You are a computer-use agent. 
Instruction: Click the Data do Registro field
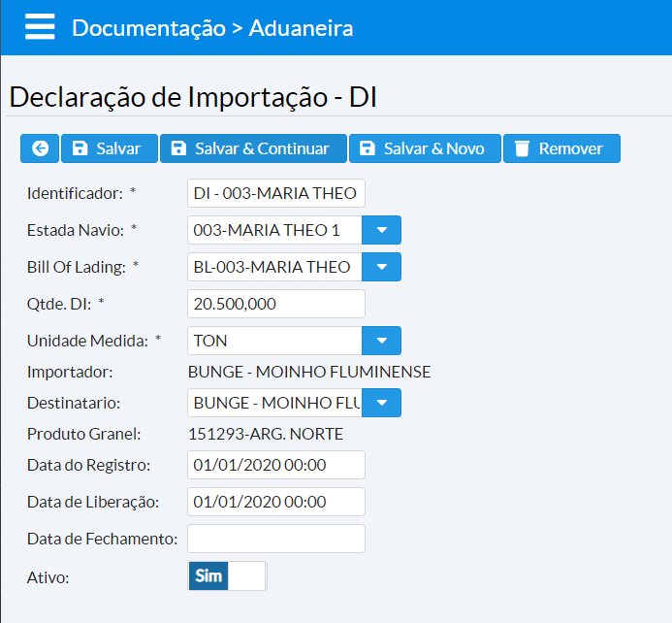click(x=275, y=465)
